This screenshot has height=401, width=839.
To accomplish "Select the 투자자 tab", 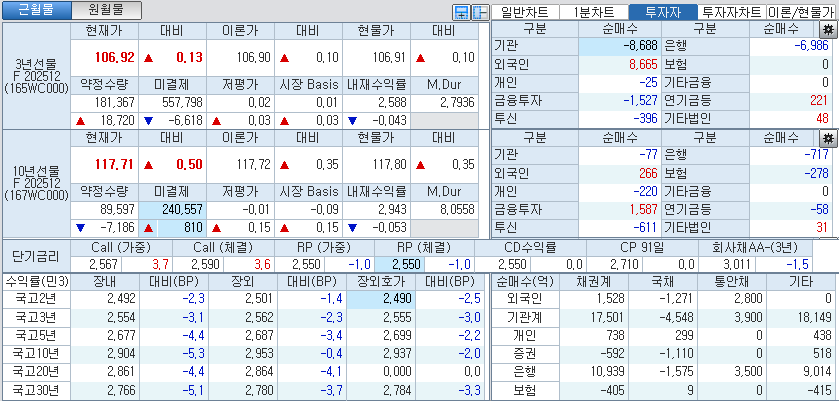I will [663, 12].
